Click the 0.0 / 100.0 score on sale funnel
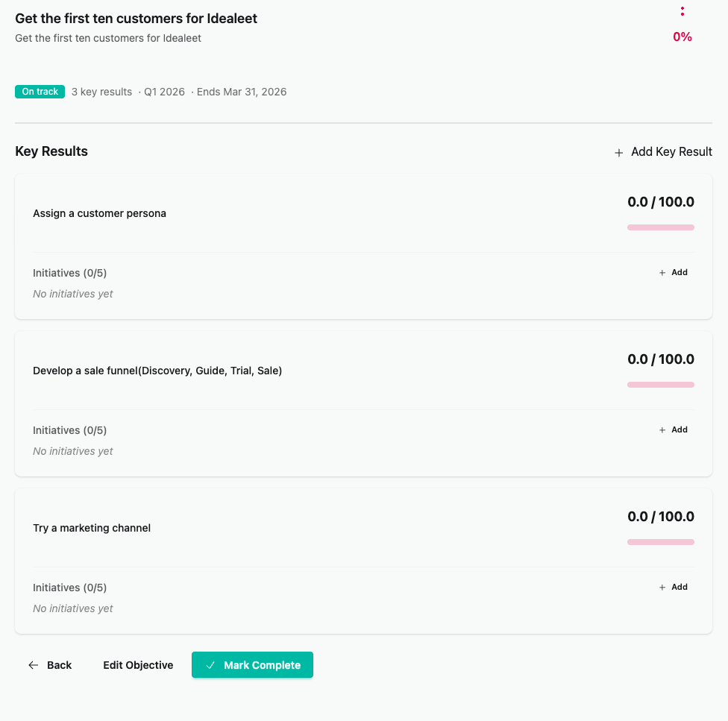This screenshot has width=728, height=721. point(660,359)
